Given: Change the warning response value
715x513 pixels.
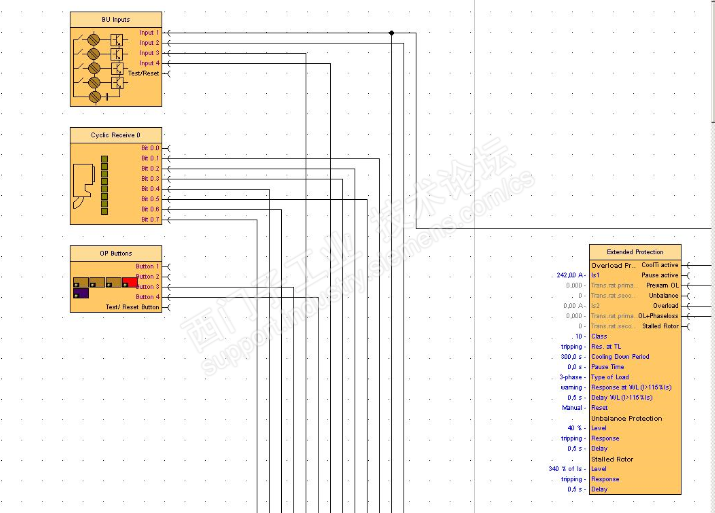Looking at the screenshot, I should [x=572, y=388].
